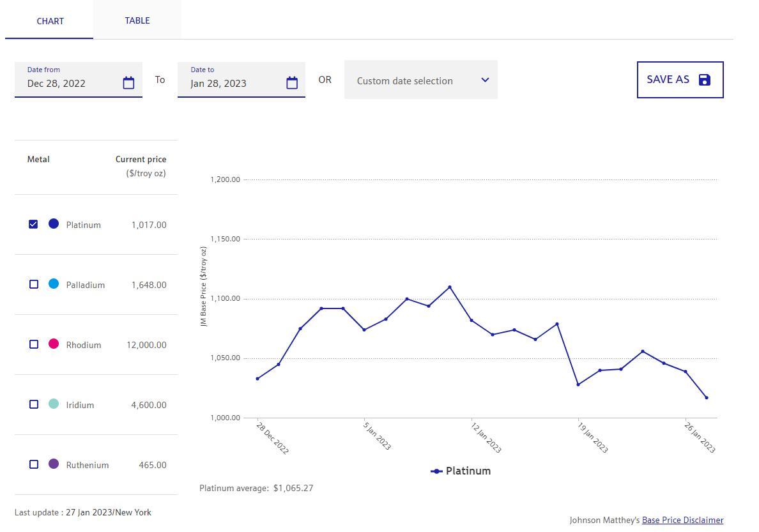The height and width of the screenshot is (532, 759).
Task: Click the dropdown chevron arrow
Action: (485, 80)
